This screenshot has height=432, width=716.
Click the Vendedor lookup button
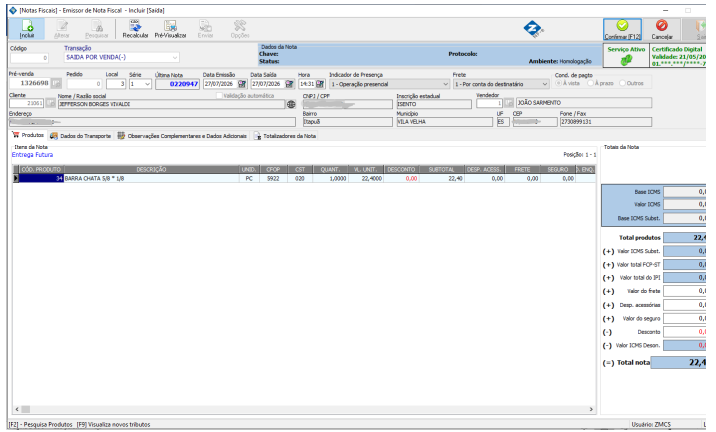pyautogui.click(x=509, y=103)
